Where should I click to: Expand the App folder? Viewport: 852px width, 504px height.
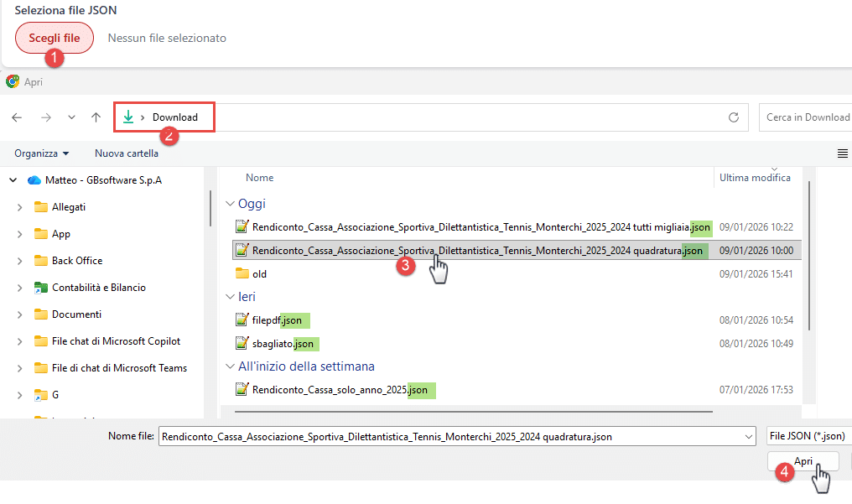[x=19, y=234]
